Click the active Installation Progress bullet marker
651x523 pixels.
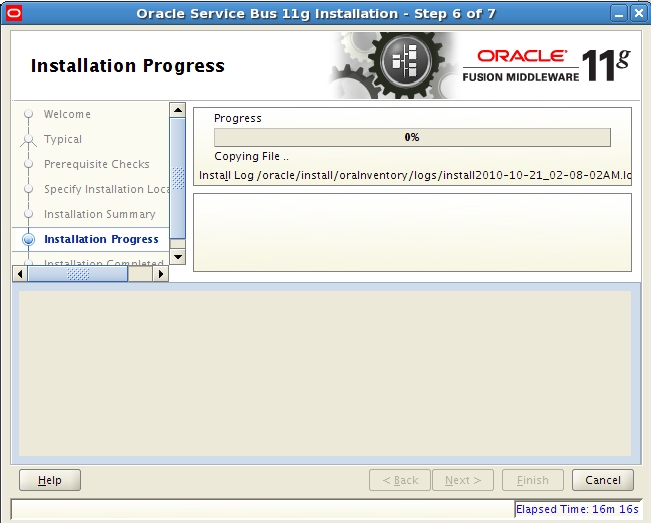click(28, 240)
